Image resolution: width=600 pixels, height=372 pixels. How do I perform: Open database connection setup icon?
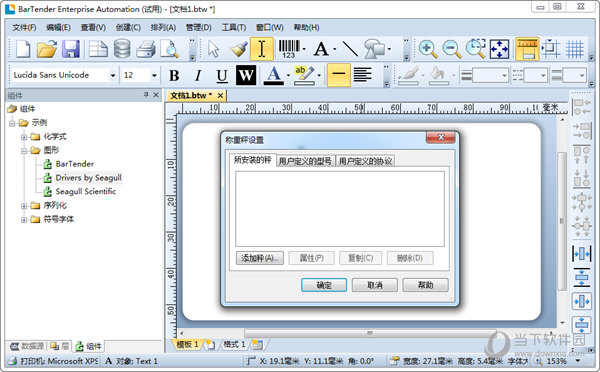click(x=122, y=49)
